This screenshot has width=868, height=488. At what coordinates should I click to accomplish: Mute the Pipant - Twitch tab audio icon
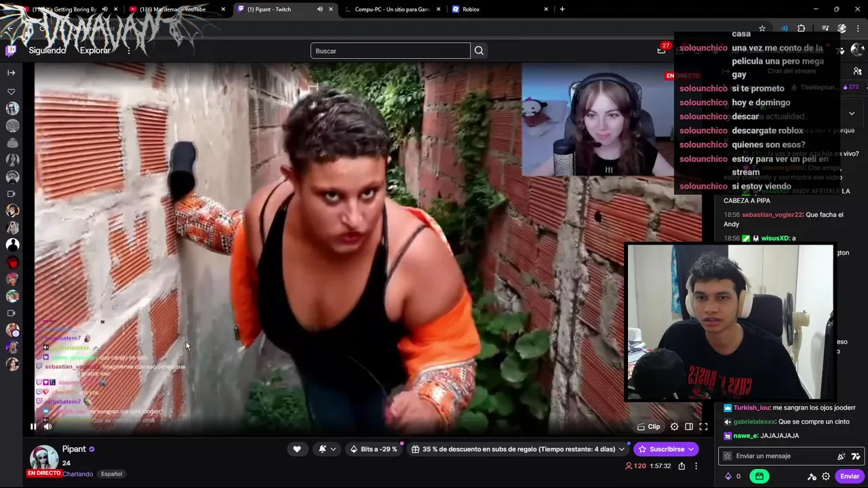[x=319, y=9]
